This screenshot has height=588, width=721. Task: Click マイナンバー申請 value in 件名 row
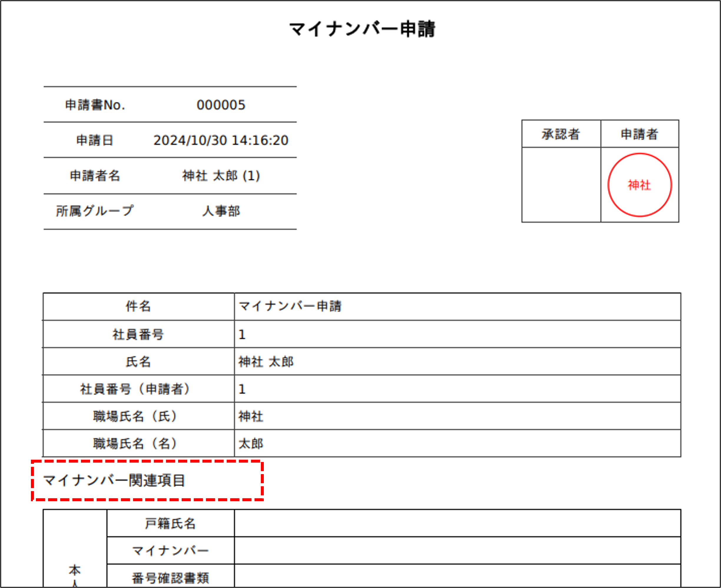point(290,306)
